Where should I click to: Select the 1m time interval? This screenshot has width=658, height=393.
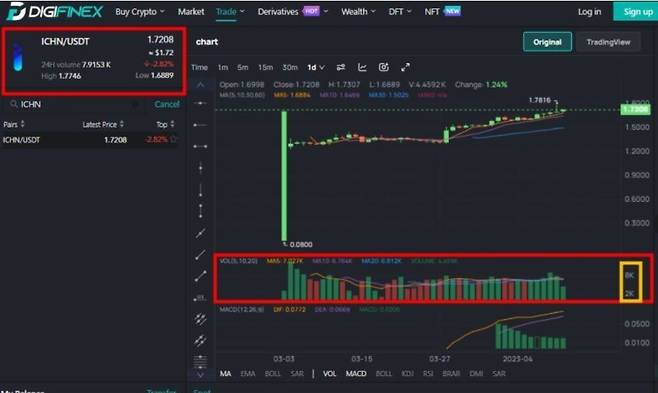click(222, 67)
